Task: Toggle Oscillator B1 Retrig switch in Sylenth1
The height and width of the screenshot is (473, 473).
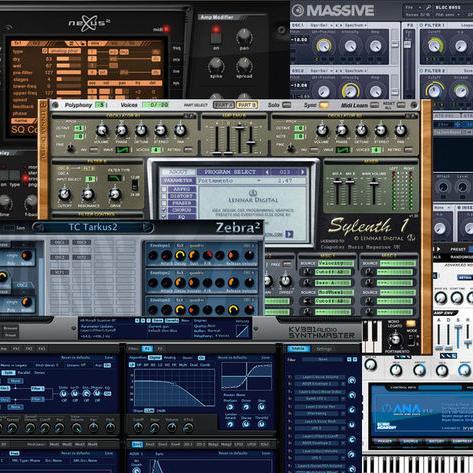Action: (x=408, y=150)
